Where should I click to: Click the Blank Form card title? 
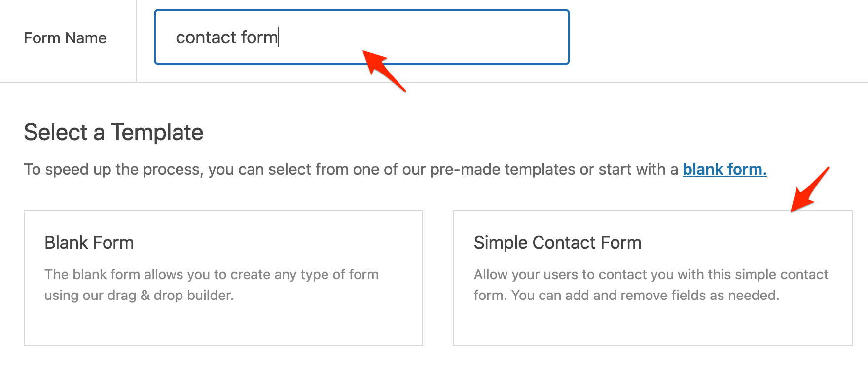(89, 243)
